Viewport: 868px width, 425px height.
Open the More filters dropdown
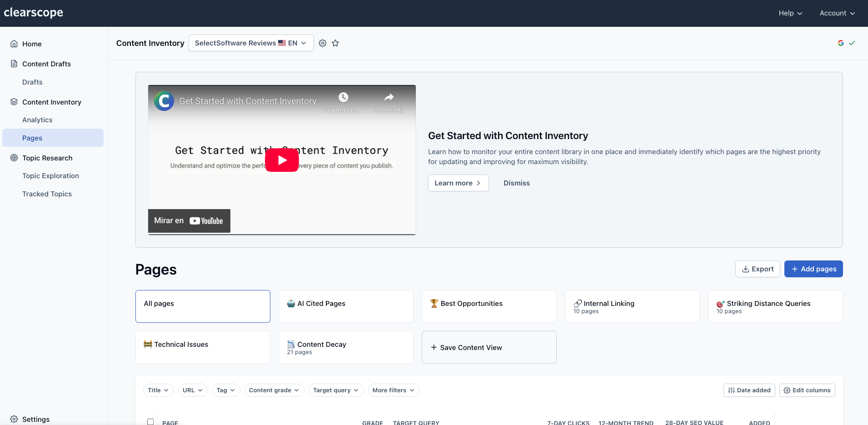coord(393,390)
